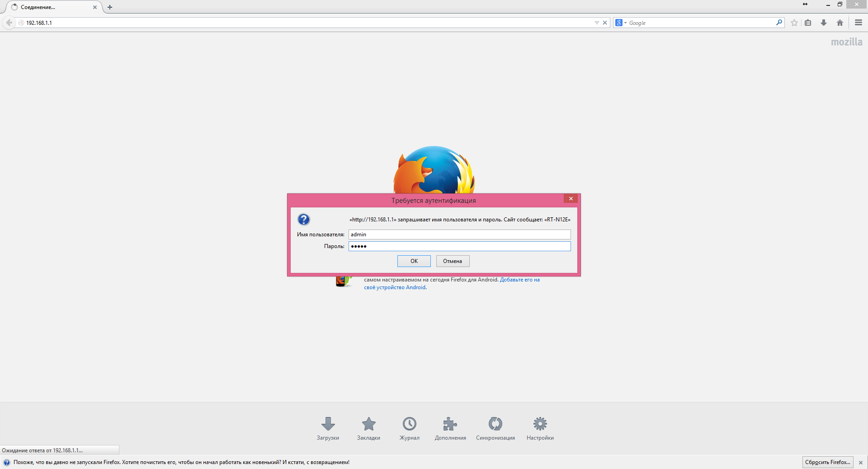This screenshot has width=868, height=469.
Task: Focus the username field containing admin
Action: click(459, 234)
